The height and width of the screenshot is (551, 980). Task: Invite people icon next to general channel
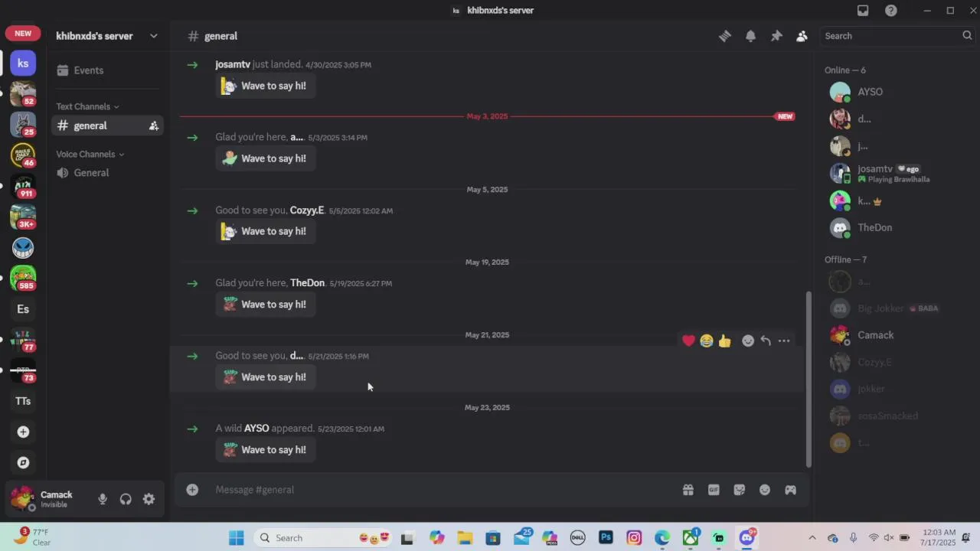(153, 126)
